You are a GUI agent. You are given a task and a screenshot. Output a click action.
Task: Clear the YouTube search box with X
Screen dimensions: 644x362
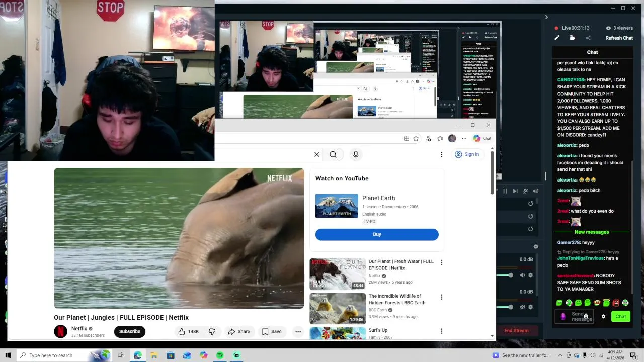pyautogui.click(x=317, y=154)
